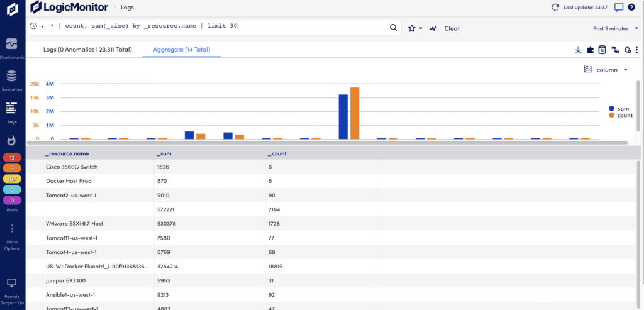Click the log pipelines icon
Viewport: 644px width, 310px height.
click(615, 50)
